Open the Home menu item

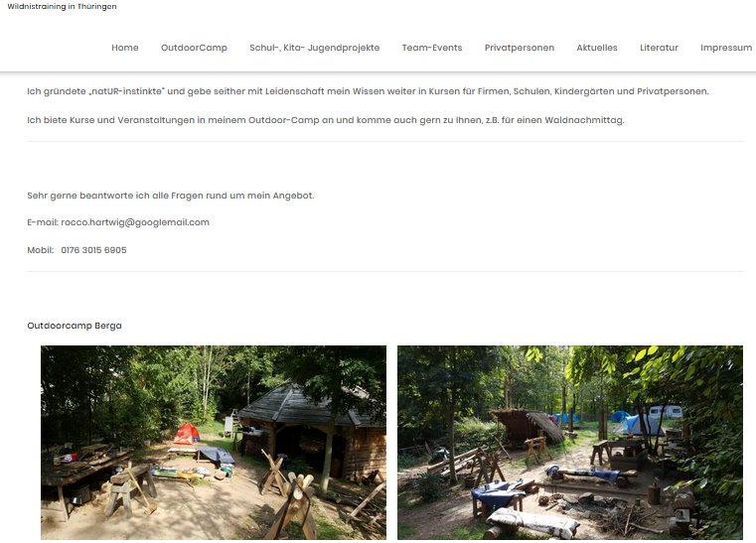point(125,48)
